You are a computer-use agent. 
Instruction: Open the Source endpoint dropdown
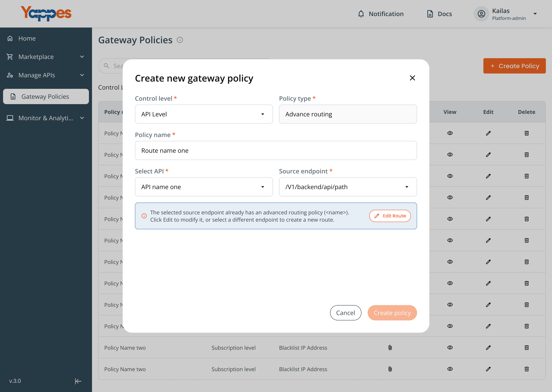click(x=348, y=187)
